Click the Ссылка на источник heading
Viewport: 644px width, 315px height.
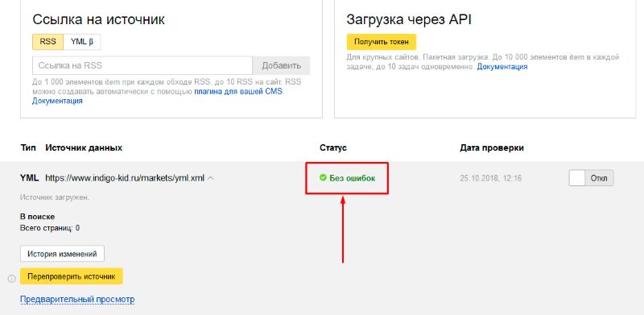[x=98, y=19]
